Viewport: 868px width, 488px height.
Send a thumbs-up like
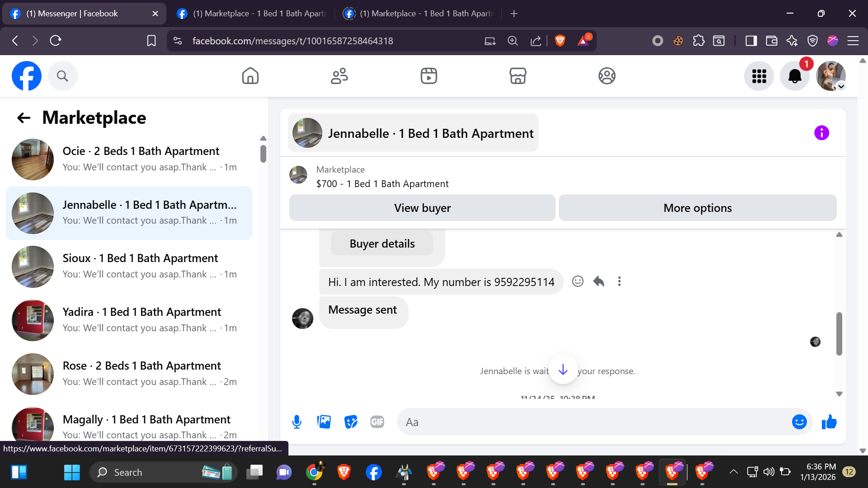(829, 422)
